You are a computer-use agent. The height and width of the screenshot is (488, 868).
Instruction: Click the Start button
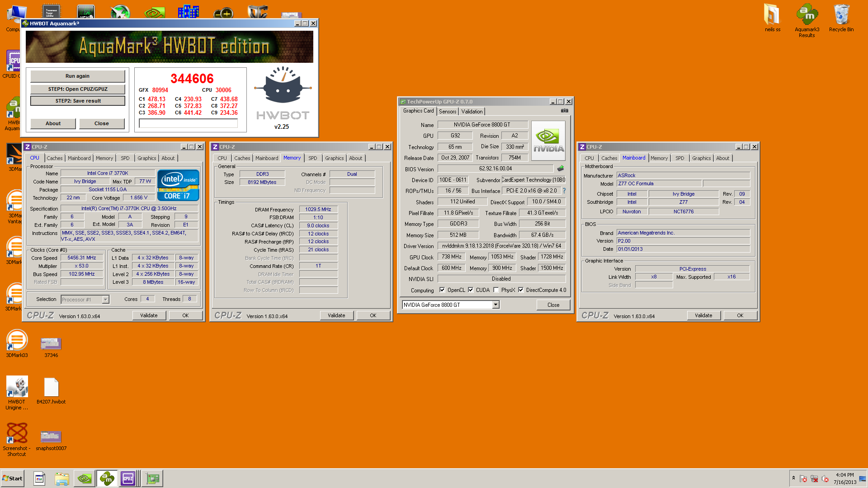(x=13, y=479)
